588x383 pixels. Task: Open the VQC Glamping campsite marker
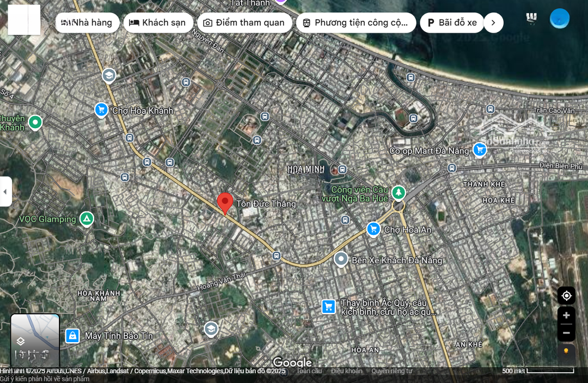coord(86,219)
